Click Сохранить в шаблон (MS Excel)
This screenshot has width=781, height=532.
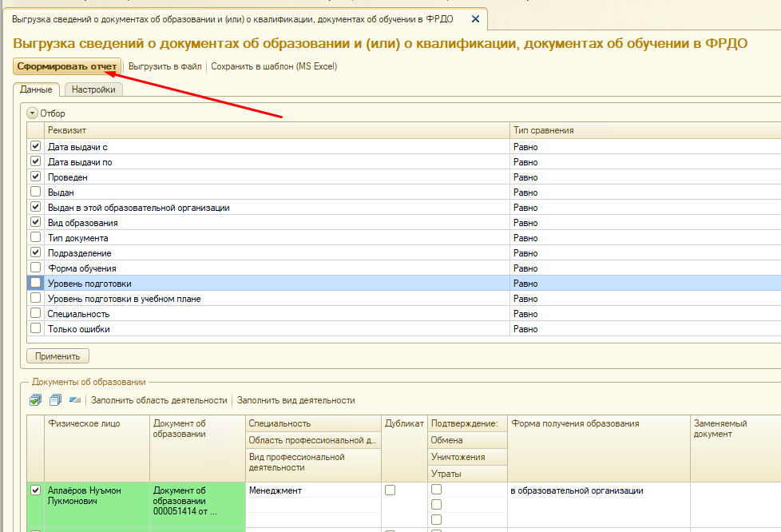coord(274,66)
